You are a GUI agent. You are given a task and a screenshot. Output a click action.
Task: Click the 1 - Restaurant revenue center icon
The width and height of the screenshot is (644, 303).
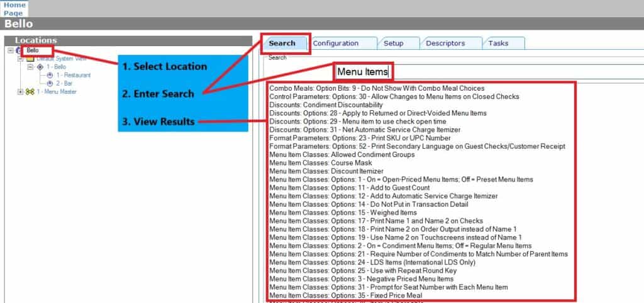coord(50,75)
